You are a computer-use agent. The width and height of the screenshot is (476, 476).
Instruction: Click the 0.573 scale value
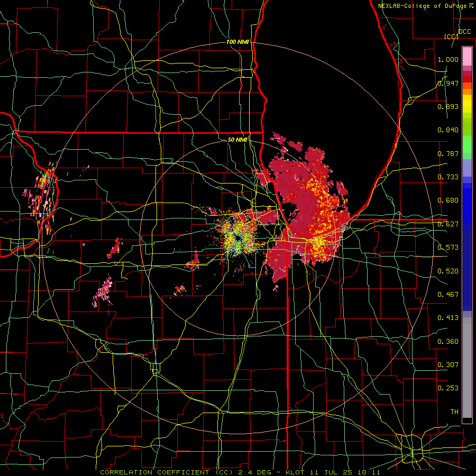tap(448, 248)
